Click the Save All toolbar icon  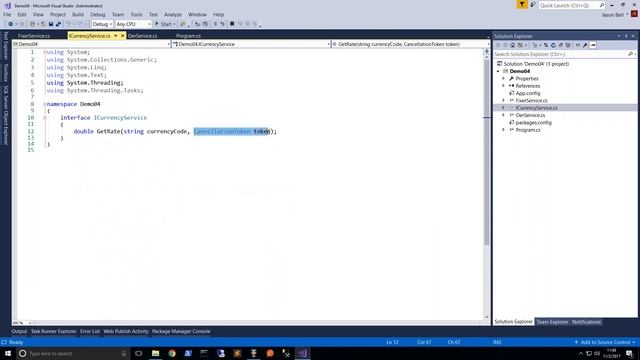click(x=58, y=24)
